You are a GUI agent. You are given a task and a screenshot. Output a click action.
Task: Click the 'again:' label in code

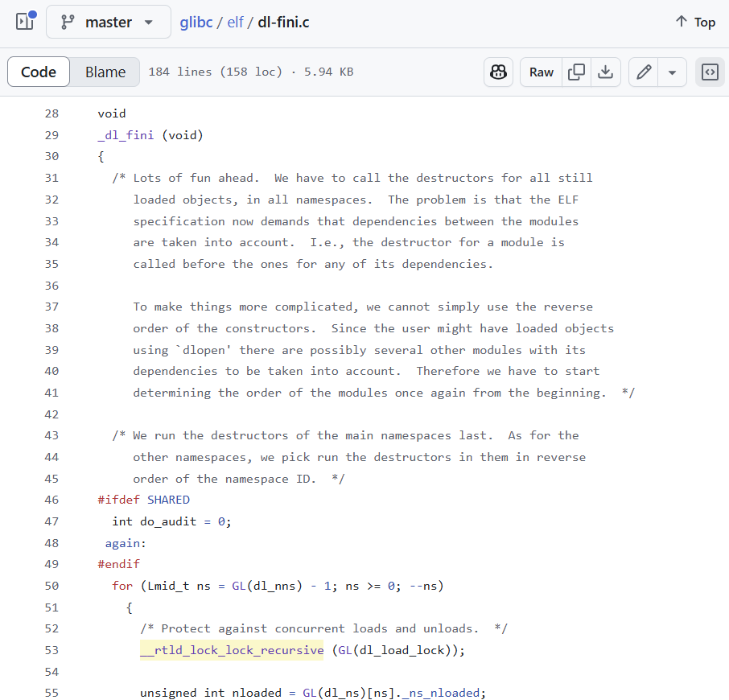tap(126, 543)
